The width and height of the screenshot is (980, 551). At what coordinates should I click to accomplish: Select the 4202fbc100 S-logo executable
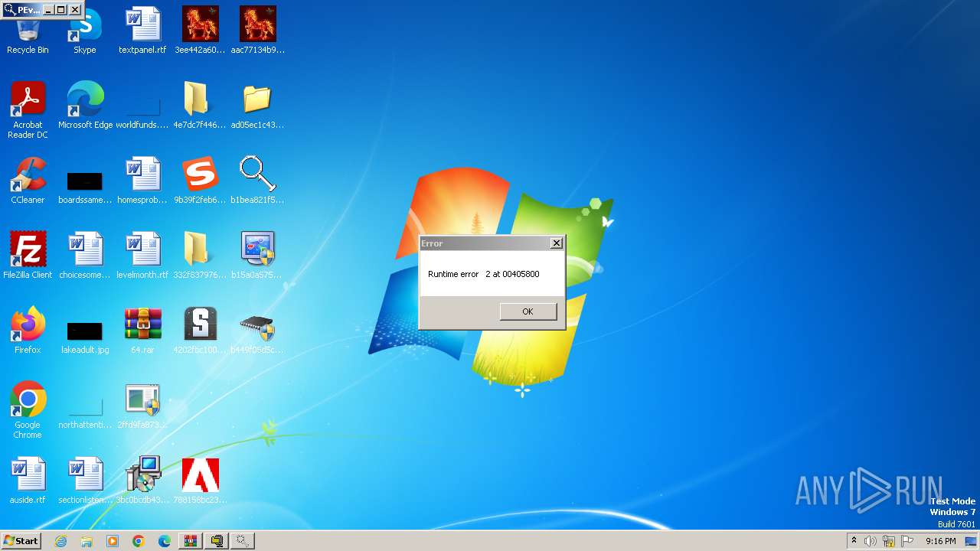coord(200,331)
